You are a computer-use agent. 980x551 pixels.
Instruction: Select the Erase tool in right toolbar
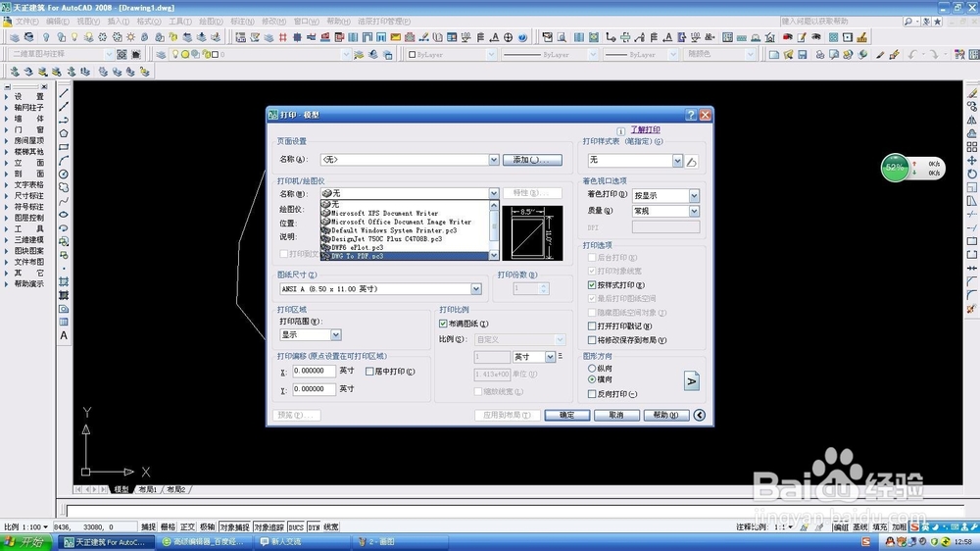(972, 93)
